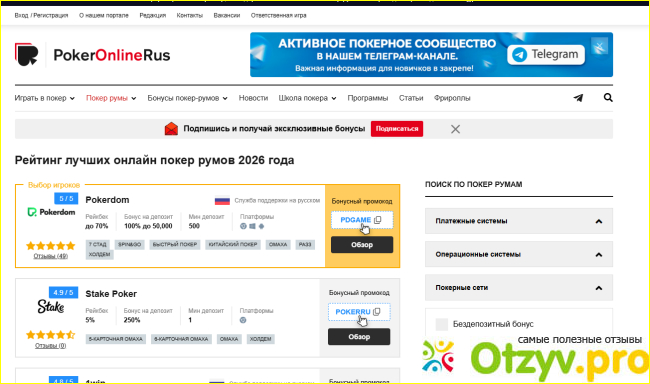Copy the POKERRU promo code icon
The width and height of the screenshot is (650, 384).
coord(376,312)
